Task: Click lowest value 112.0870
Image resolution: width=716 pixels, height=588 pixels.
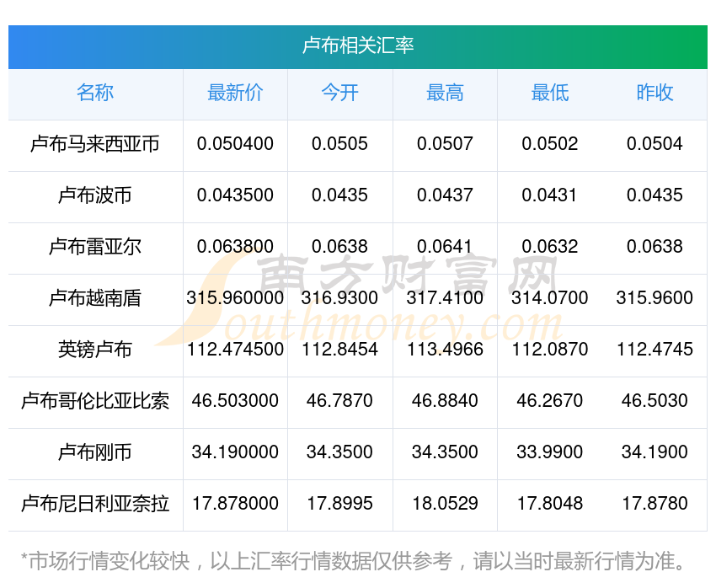Action: pyautogui.click(x=550, y=350)
